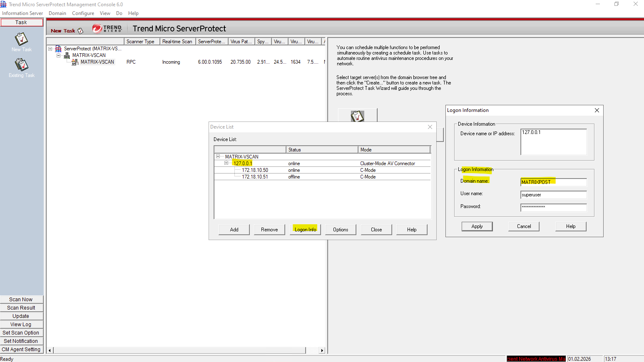Close the Logon Information dialog
The image size is (644, 362).
click(x=597, y=110)
